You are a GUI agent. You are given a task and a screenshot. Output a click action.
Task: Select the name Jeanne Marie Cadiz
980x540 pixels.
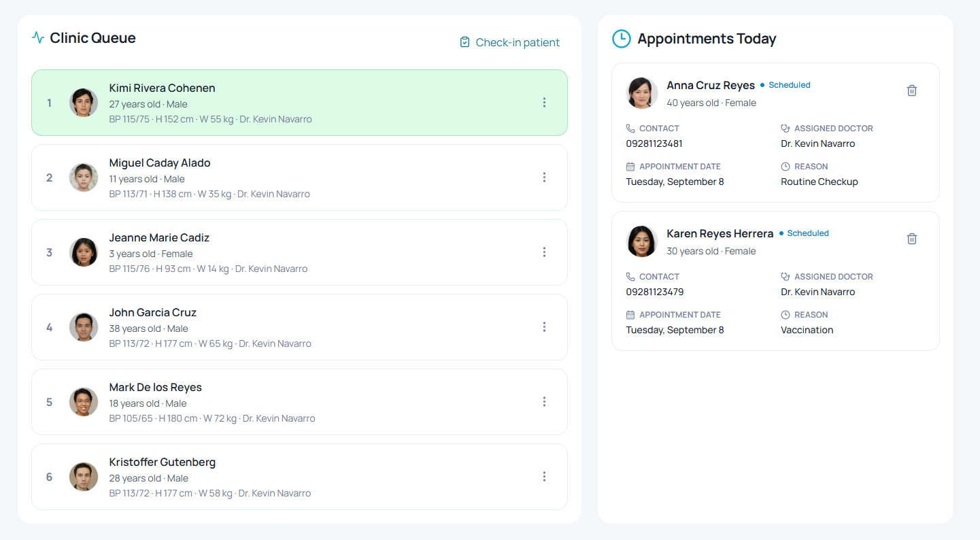pyautogui.click(x=159, y=237)
